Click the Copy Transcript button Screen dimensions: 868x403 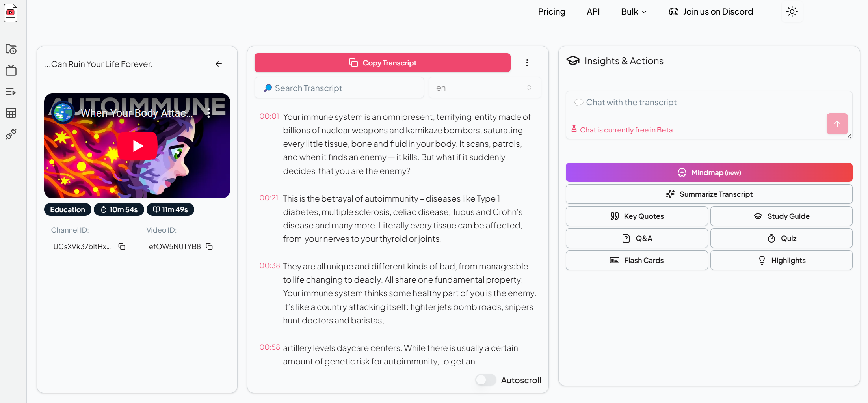(382, 63)
